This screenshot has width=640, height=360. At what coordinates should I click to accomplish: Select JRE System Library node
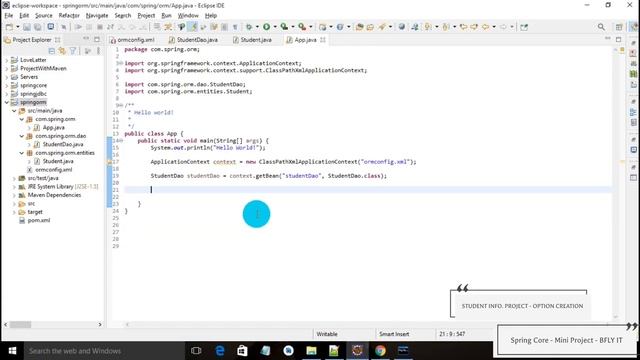(62, 187)
